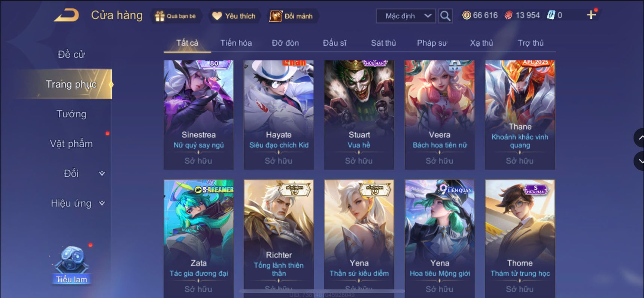Click the red gem balance icon
644x298 pixels.
(508, 15)
